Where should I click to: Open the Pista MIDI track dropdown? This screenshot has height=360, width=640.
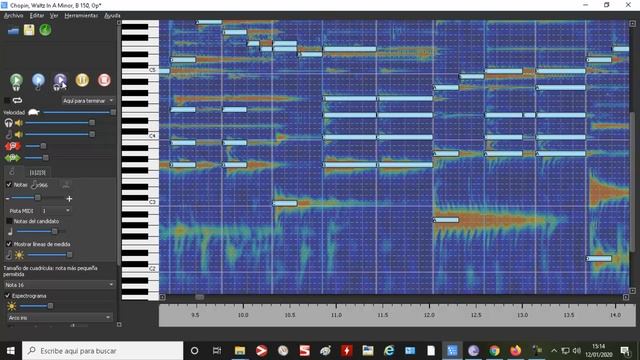pyautogui.click(x=56, y=211)
